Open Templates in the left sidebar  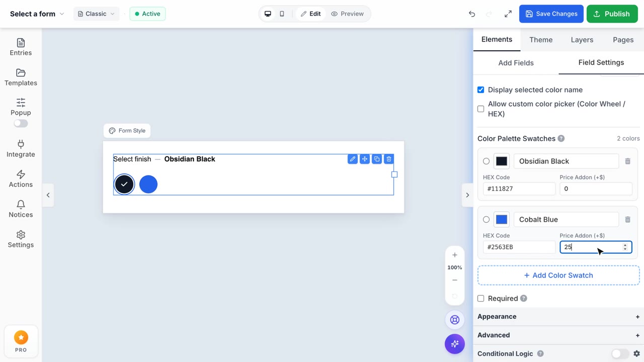[x=21, y=77]
